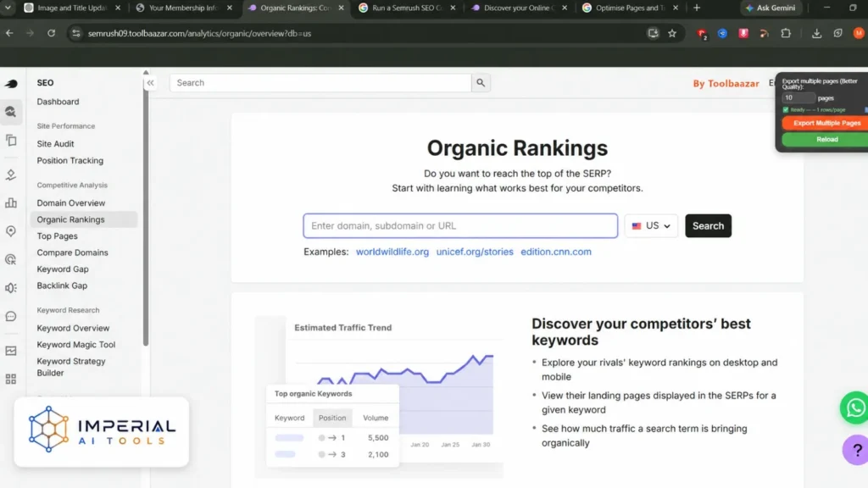Bookmark this page with star icon

672,33
